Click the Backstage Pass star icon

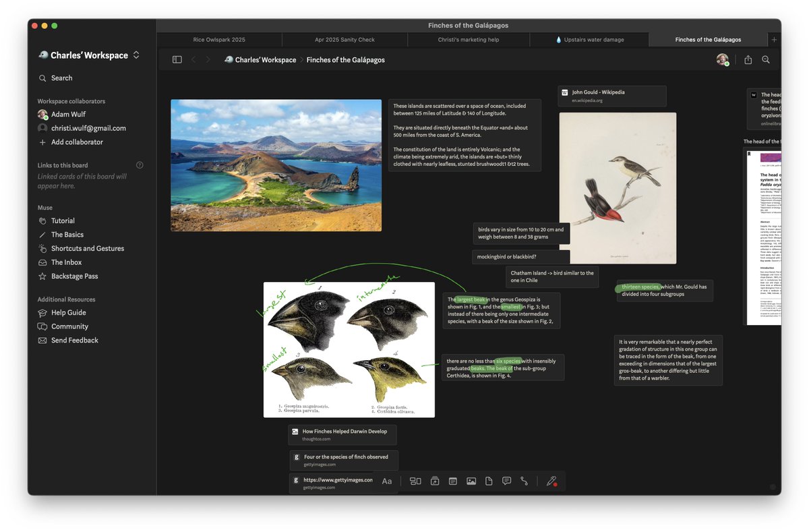pos(42,276)
